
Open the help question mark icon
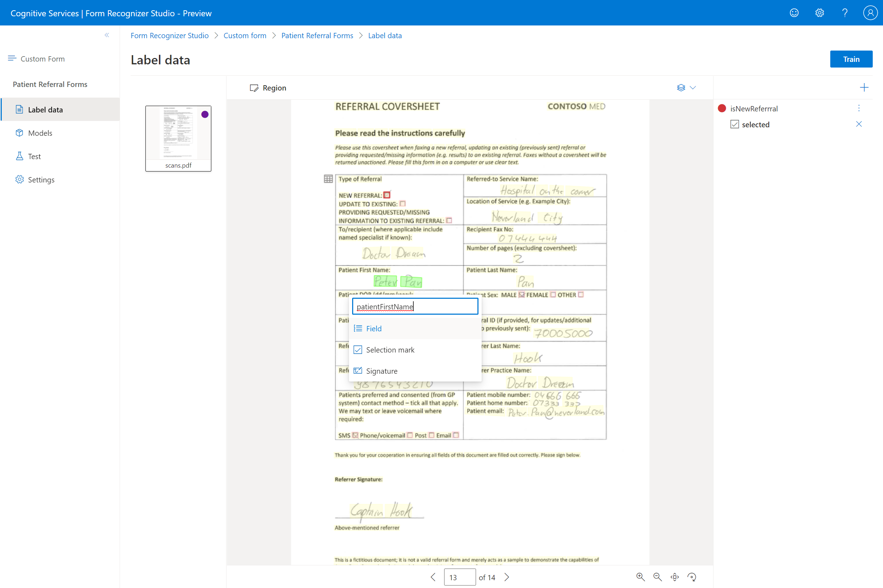(845, 13)
